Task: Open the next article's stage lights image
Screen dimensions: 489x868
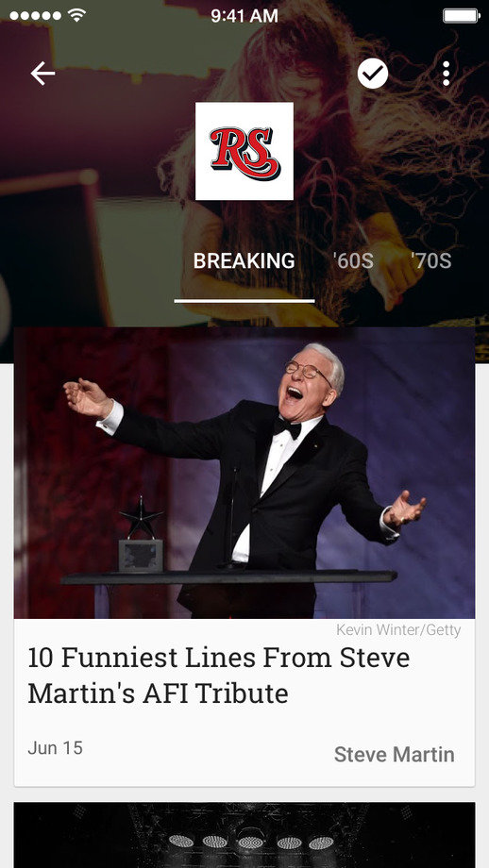Action: tap(244, 835)
